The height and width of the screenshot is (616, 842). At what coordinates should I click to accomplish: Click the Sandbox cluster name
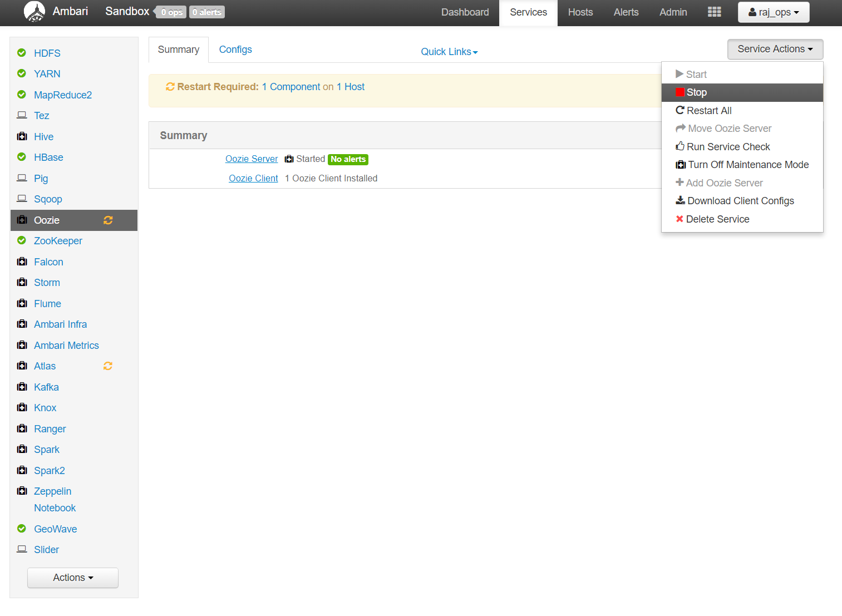tap(127, 12)
